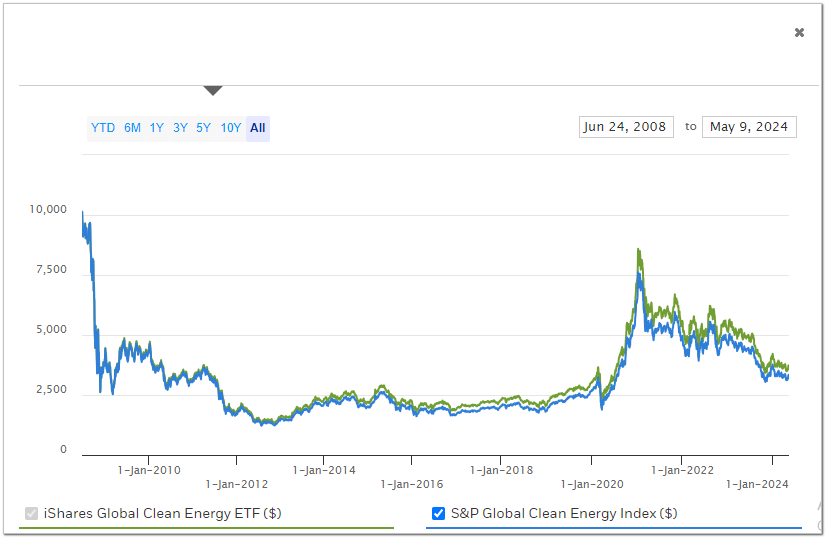This screenshot has width=826, height=538.
Task: Click the 1-Jan-2014 axis label
Action: 324,470
